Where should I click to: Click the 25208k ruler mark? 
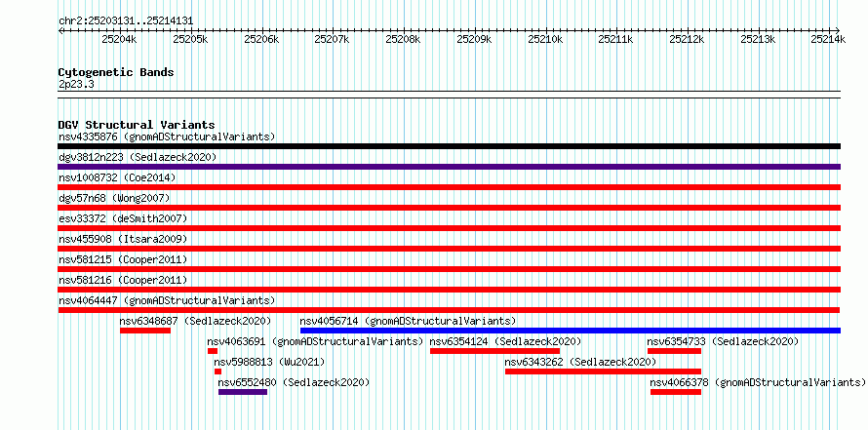(x=403, y=40)
